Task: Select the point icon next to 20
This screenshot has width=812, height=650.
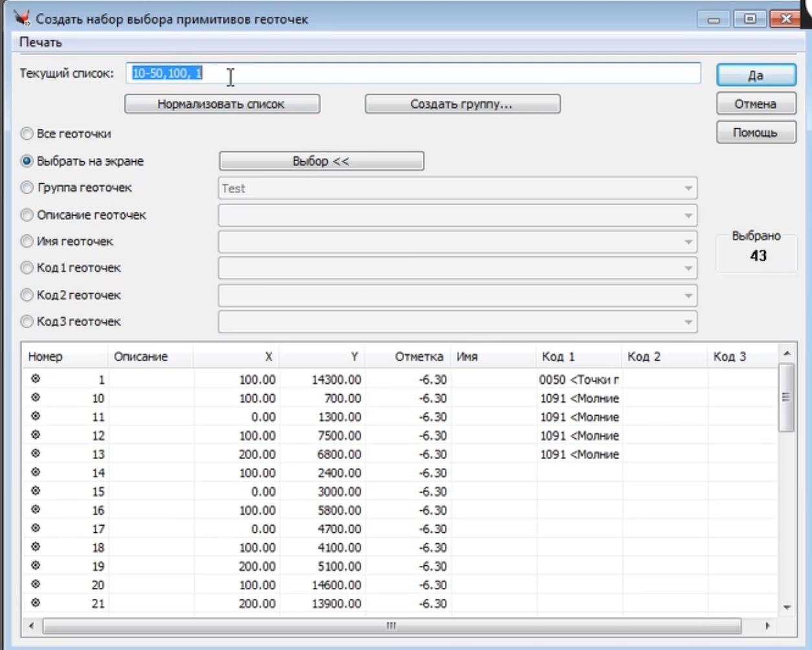Action: (36, 584)
